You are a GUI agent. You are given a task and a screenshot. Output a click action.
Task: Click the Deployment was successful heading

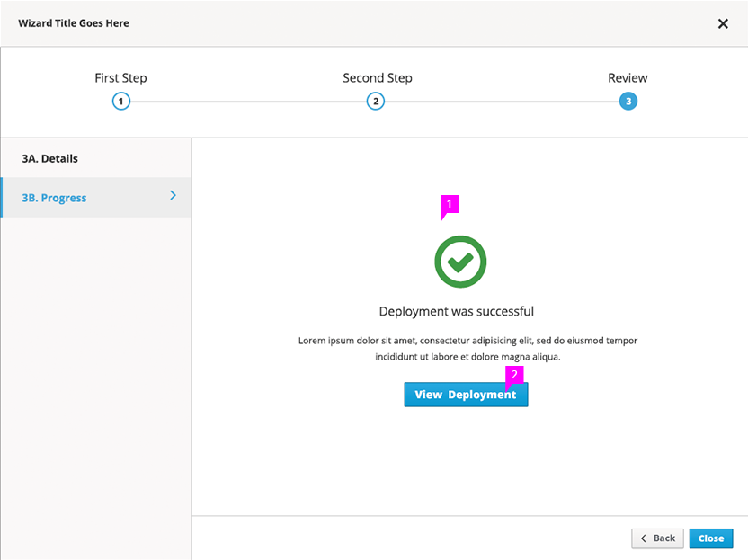tap(457, 312)
